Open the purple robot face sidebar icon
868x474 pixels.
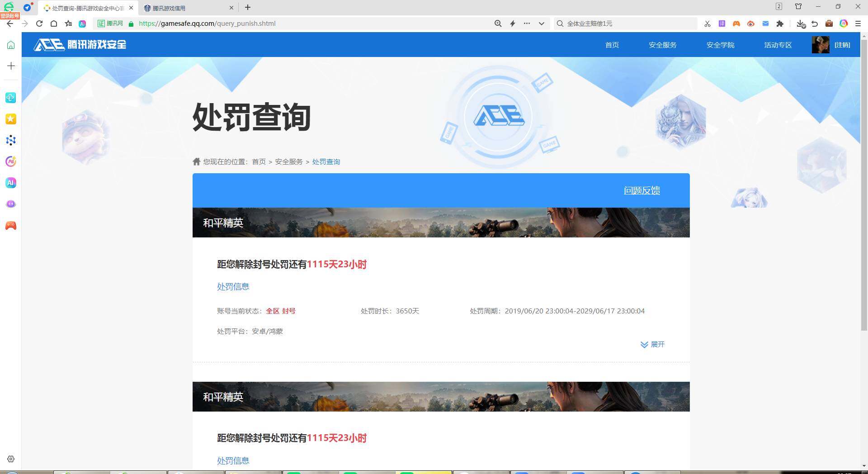11,204
